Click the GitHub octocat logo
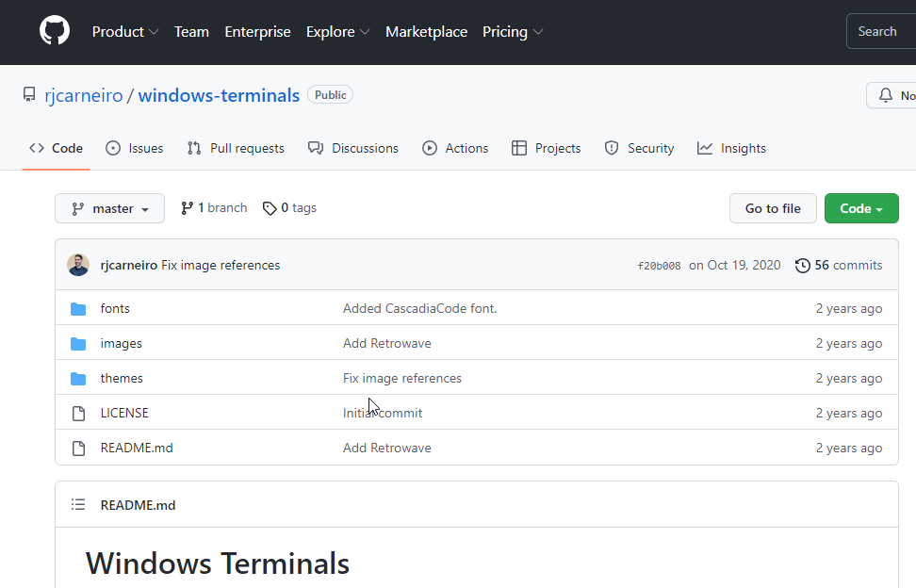Image resolution: width=916 pixels, height=588 pixels. coord(54,29)
